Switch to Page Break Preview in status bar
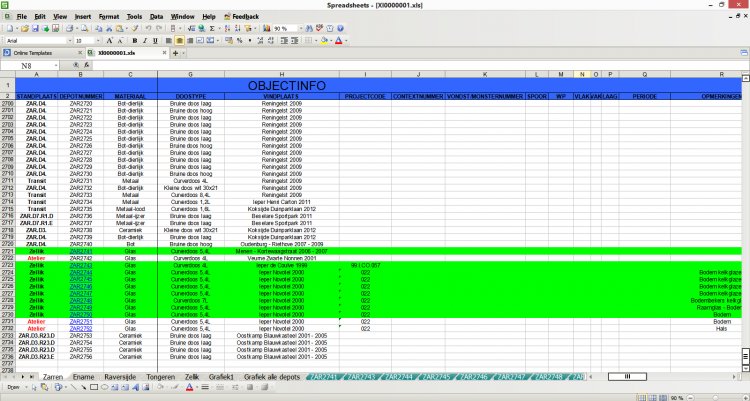This screenshot has height=401, width=750. click(x=652, y=398)
